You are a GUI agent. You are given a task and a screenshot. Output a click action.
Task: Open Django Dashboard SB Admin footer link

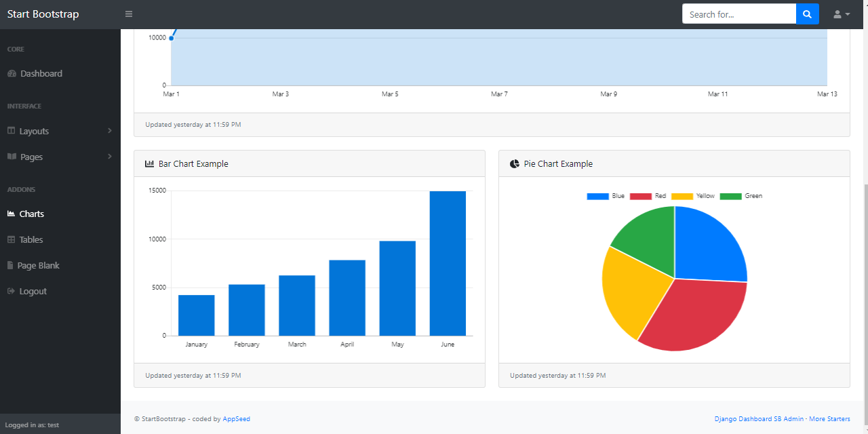(759, 419)
